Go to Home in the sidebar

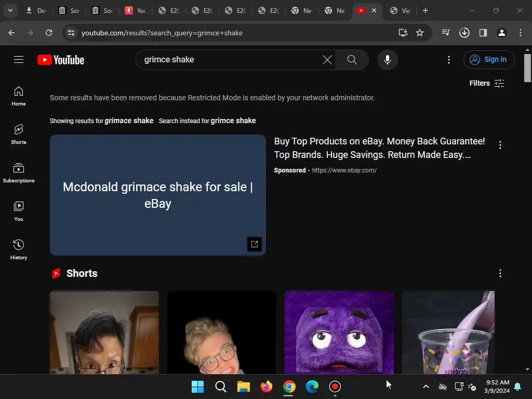click(x=19, y=96)
